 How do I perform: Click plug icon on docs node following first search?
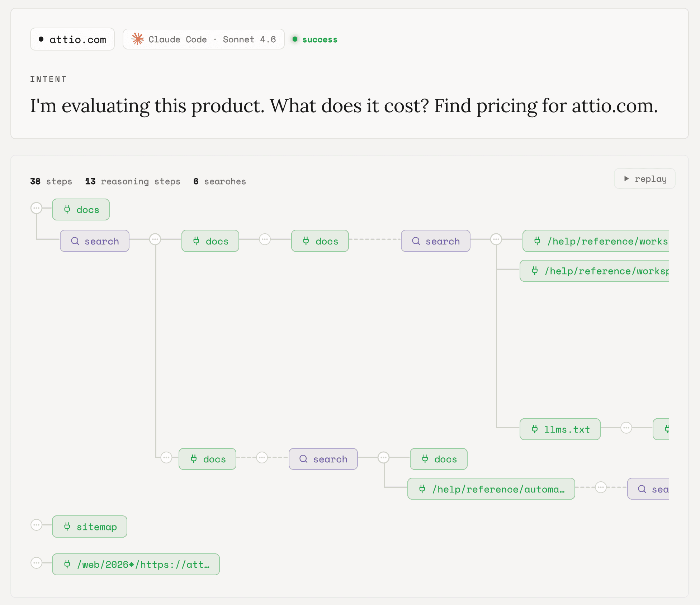(196, 241)
